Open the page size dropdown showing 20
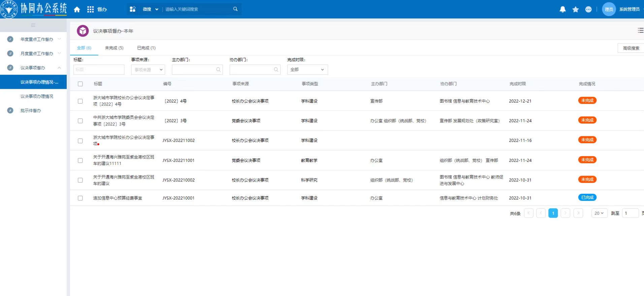 (x=599, y=213)
